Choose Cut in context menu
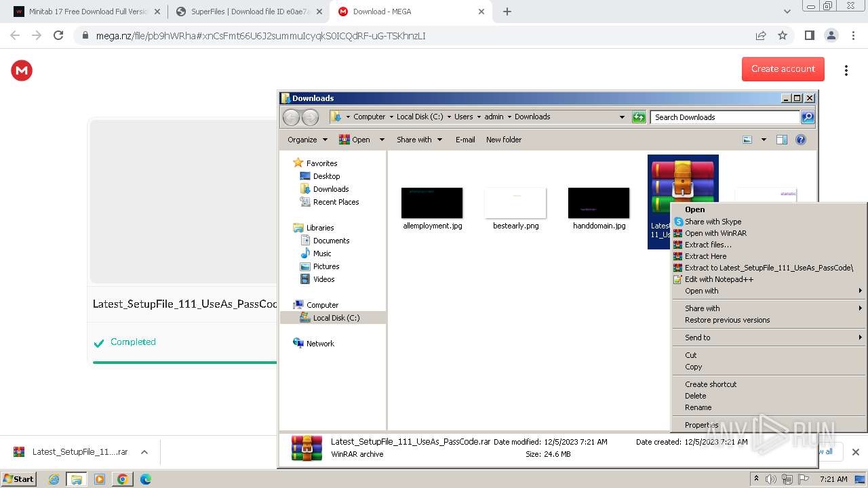 pyautogui.click(x=768, y=355)
